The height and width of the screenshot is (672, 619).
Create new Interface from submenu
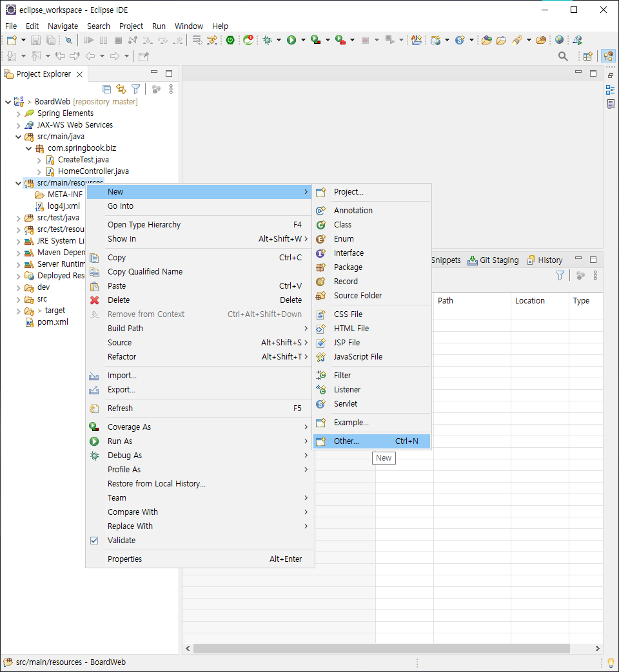click(x=372, y=253)
